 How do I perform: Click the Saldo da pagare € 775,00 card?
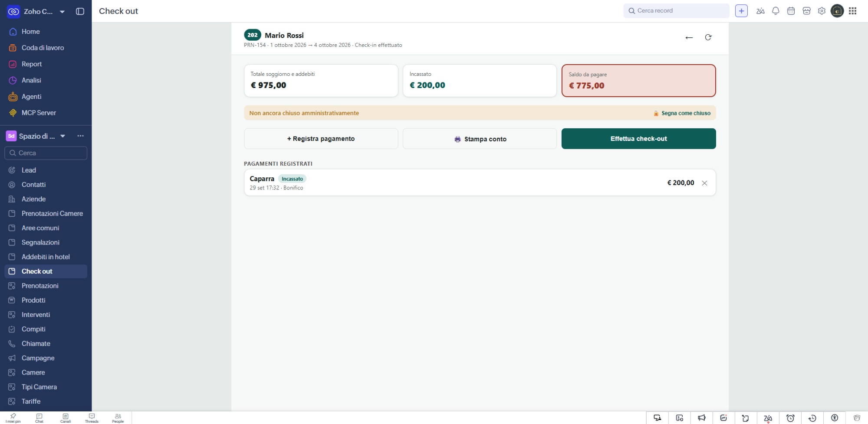[639, 81]
